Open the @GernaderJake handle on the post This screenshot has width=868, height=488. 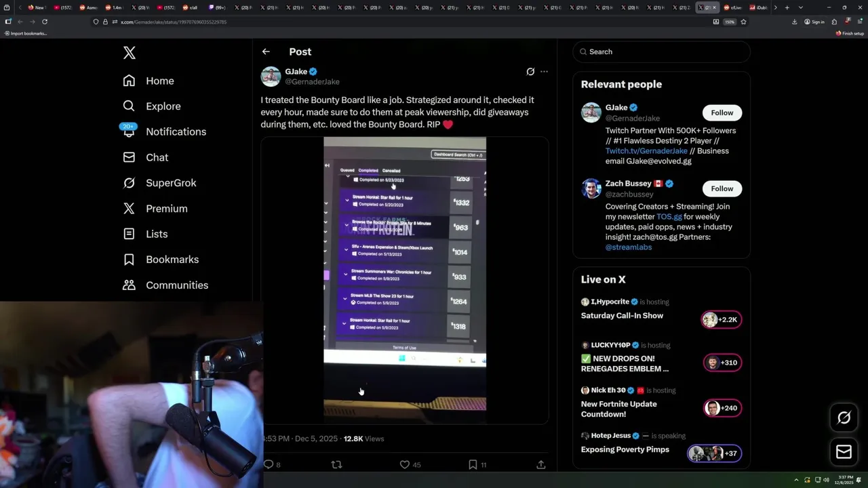[312, 82]
